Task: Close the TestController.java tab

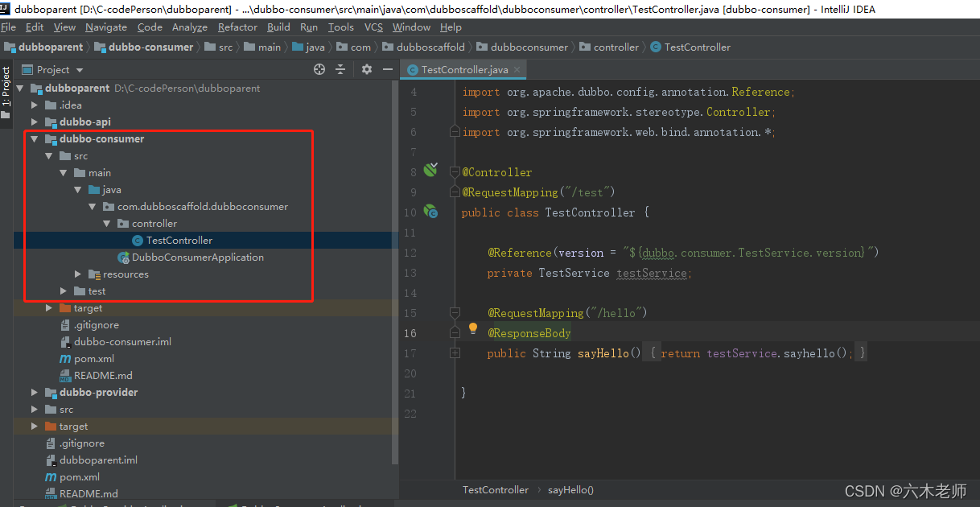Action: 517,70
